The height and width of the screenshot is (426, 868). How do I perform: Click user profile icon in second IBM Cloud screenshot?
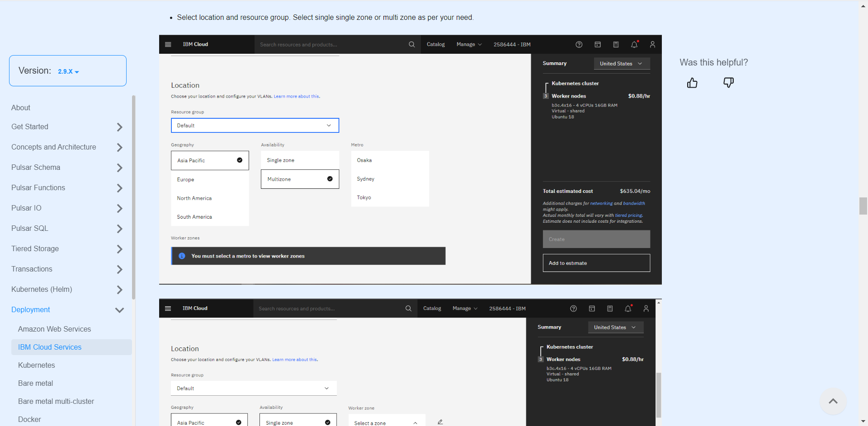[646, 308]
